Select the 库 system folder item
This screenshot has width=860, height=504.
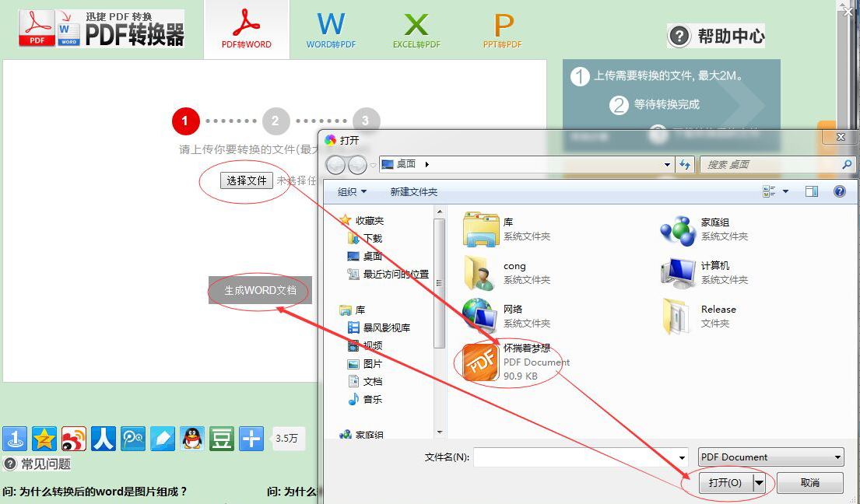click(507, 229)
